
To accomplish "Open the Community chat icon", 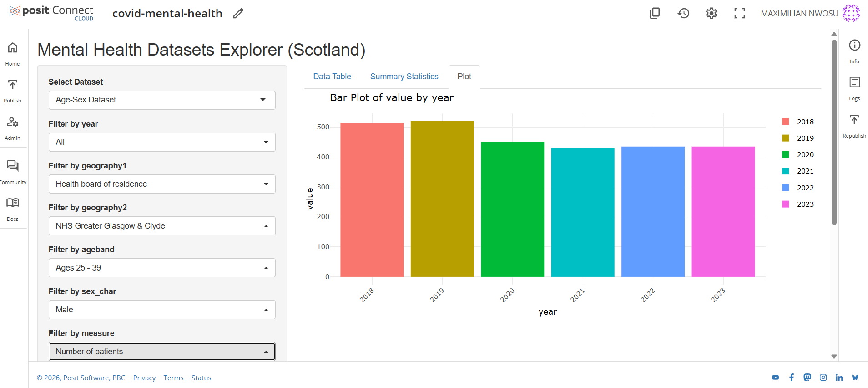I will tap(13, 166).
